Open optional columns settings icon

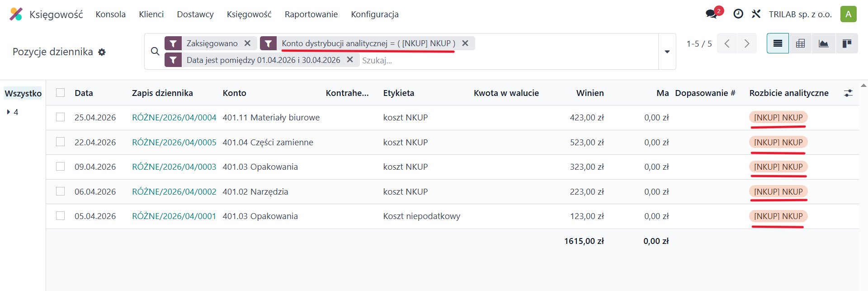click(x=848, y=93)
